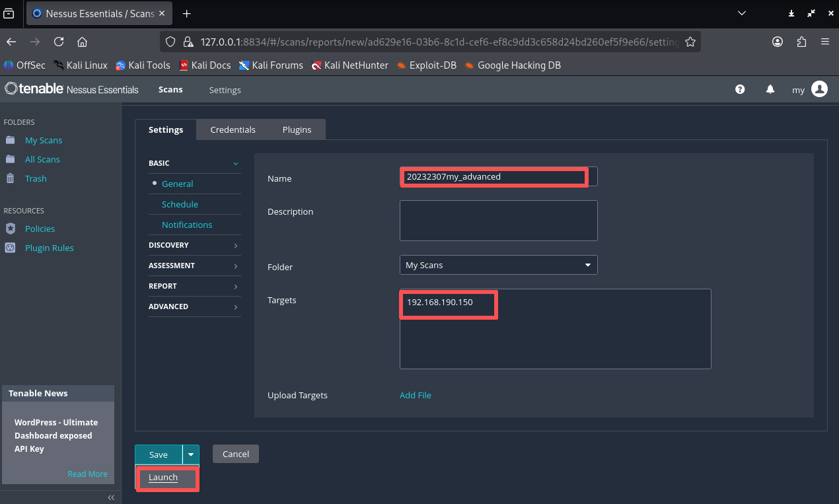The height and width of the screenshot is (504, 839).
Task: Click the Cancel button
Action: point(236,454)
